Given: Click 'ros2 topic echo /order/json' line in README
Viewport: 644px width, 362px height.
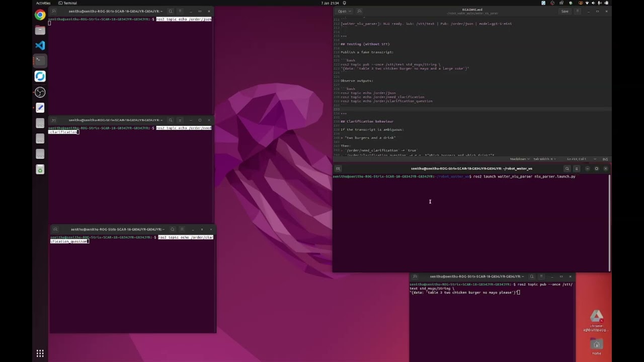Looking at the screenshot, I should point(368,93).
